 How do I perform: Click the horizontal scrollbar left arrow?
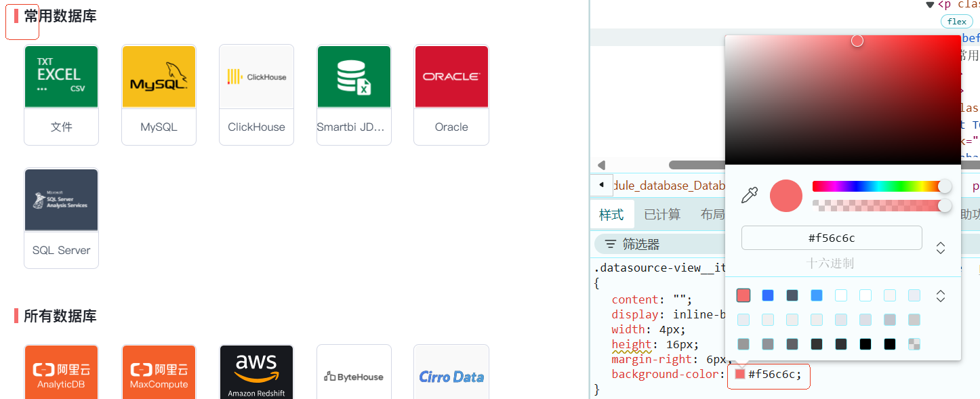click(x=601, y=165)
